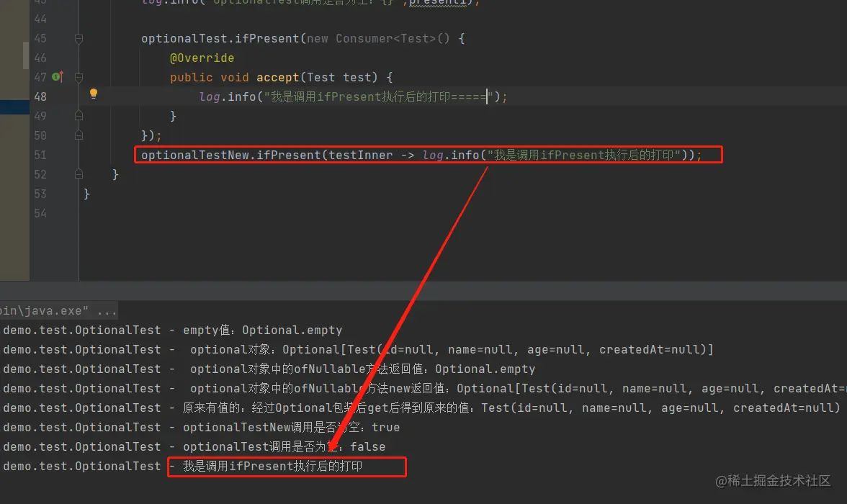This screenshot has width=847, height=504.
Task: Click the fold end marker on line 49
Action: tap(79, 116)
